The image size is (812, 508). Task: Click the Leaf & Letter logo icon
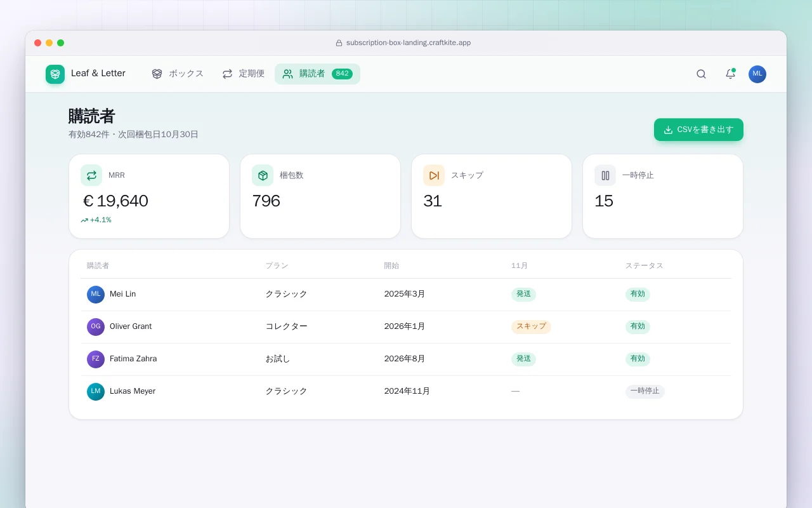pyautogui.click(x=55, y=74)
